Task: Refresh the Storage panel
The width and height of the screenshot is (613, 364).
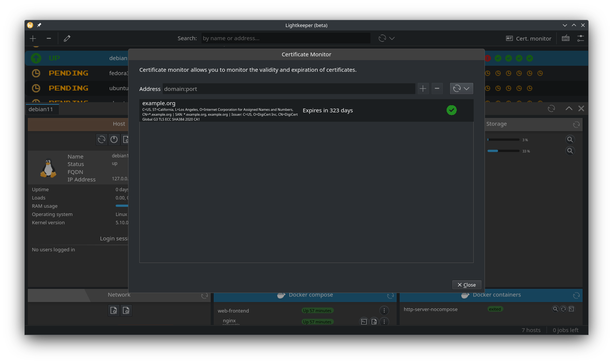Action: [576, 124]
